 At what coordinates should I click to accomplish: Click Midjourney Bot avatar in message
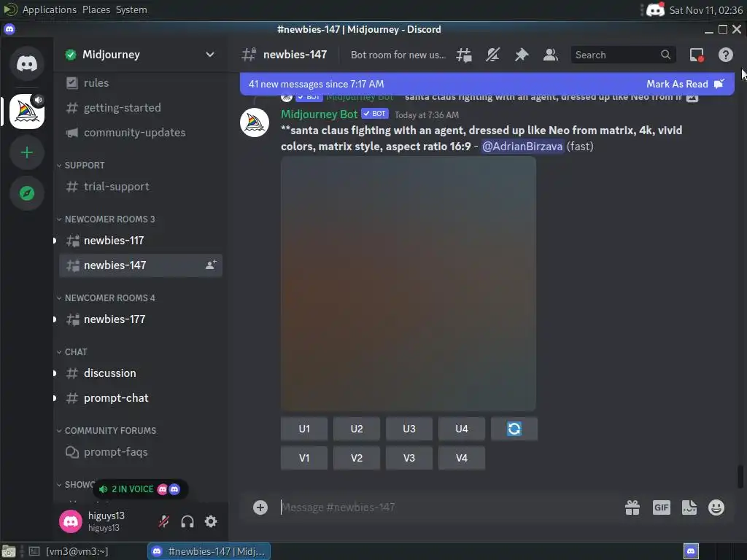point(255,122)
